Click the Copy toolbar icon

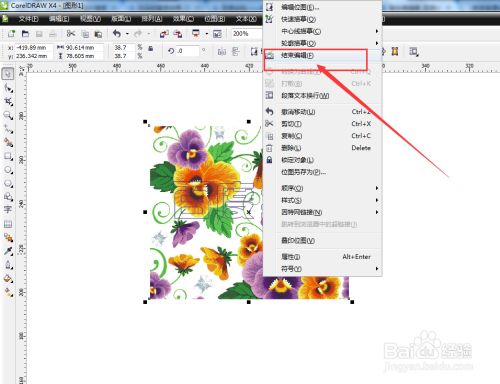coord(85,34)
